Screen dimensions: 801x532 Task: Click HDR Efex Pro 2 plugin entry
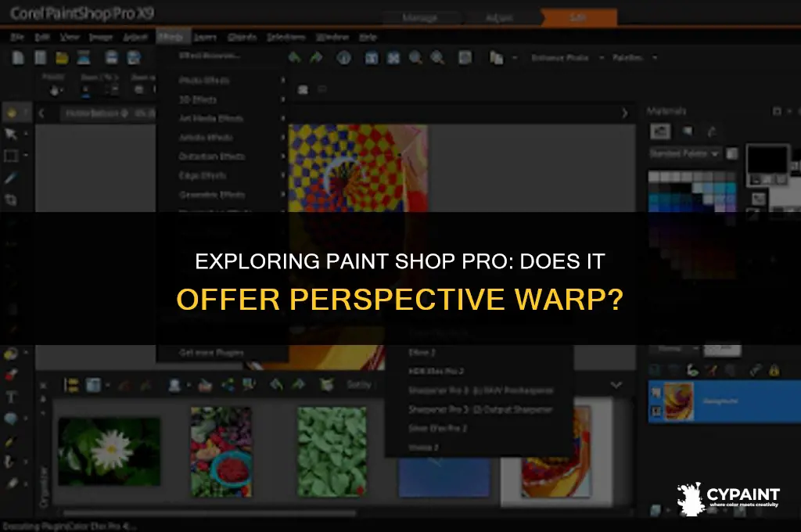(436, 371)
